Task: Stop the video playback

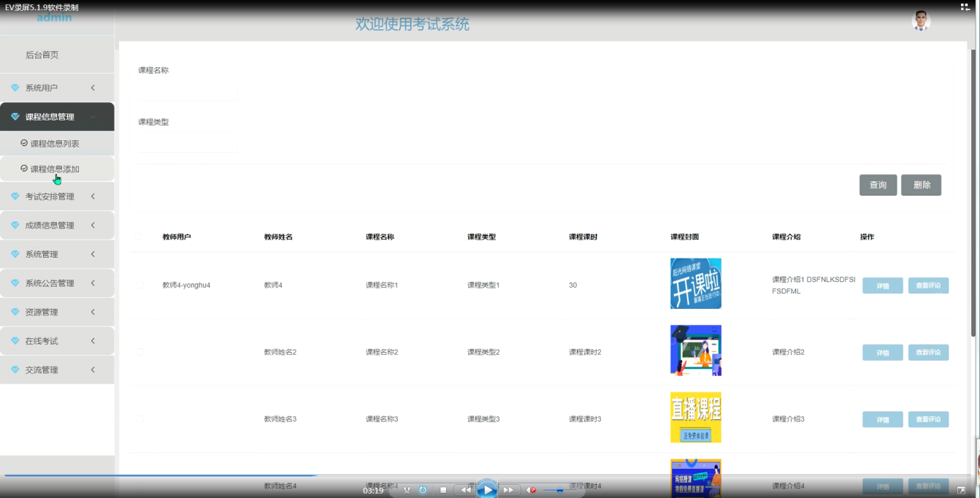Action: pos(443,490)
